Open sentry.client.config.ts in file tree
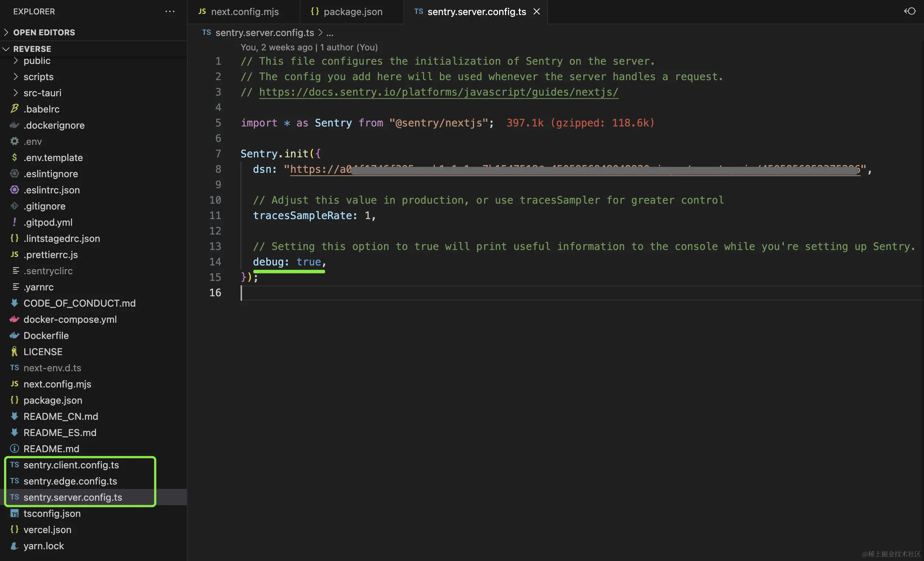The height and width of the screenshot is (561, 924). [x=71, y=465]
